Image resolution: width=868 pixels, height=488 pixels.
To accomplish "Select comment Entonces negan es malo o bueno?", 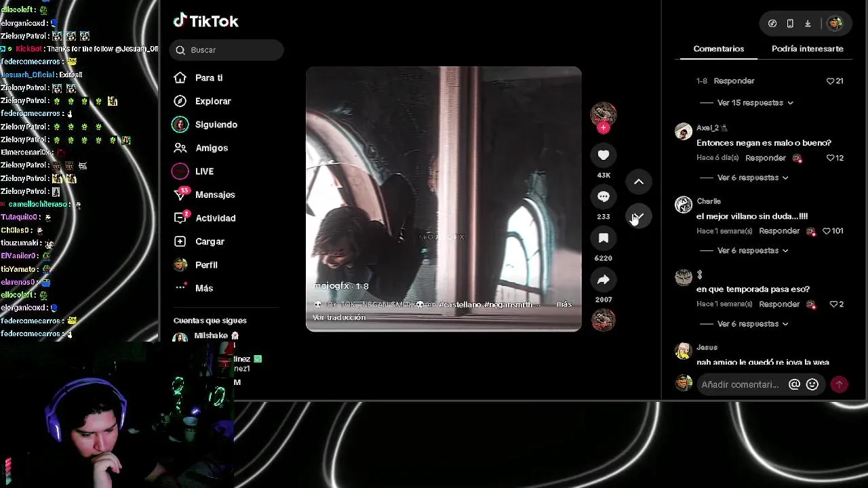I will (764, 143).
